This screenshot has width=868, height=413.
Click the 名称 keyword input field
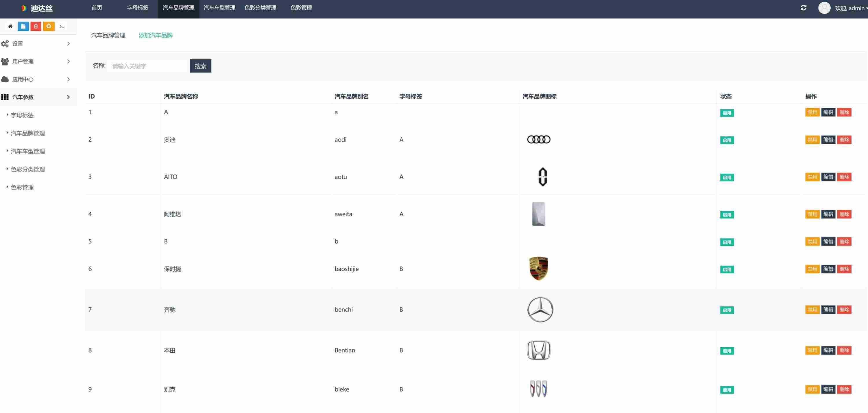[x=147, y=66]
